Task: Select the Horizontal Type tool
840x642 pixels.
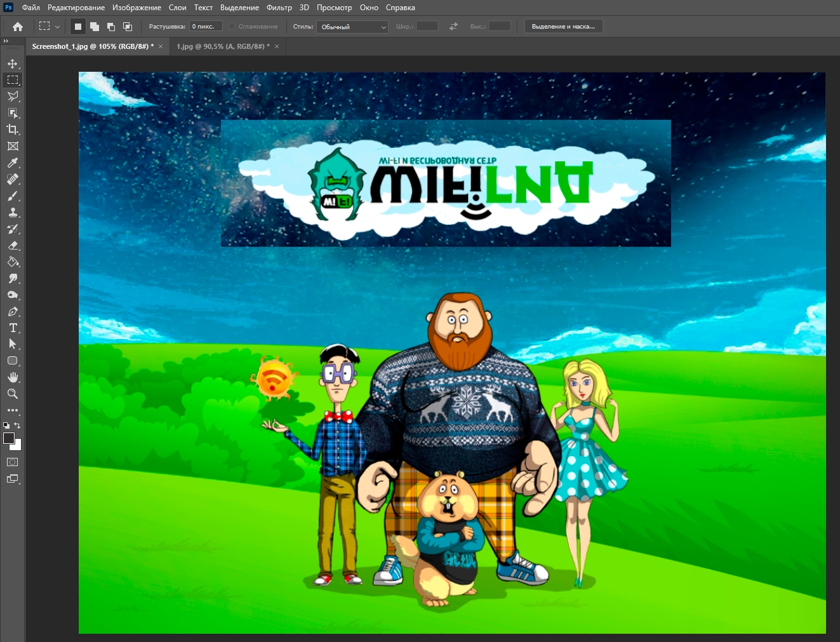Action: 13,328
